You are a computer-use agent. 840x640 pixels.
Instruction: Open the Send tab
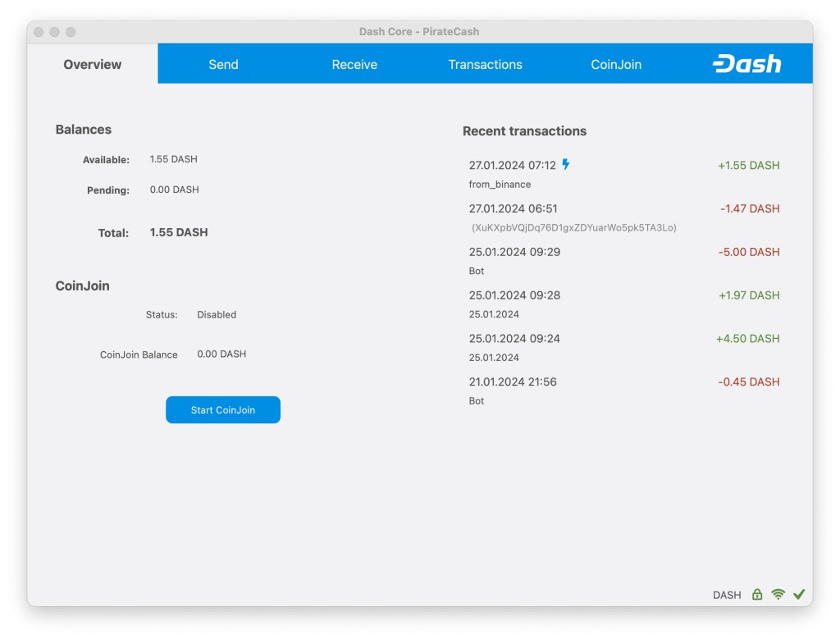(x=223, y=64)
